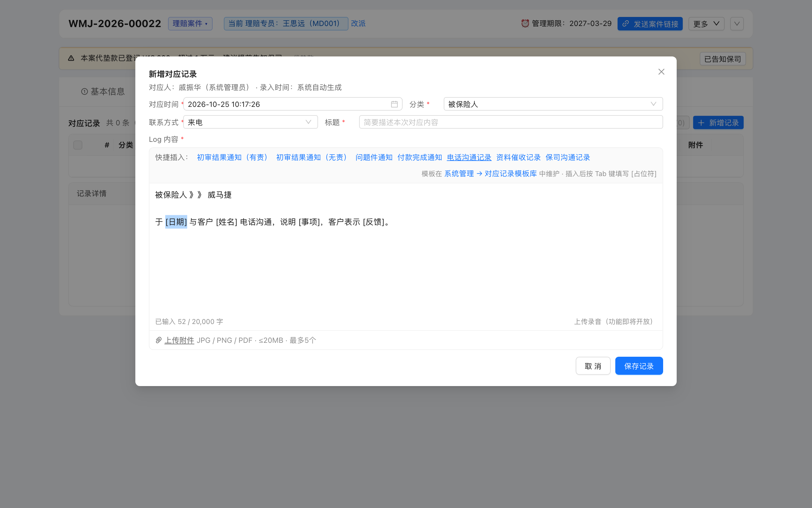812x508 pixels.
Task: Select the highlighted [日期] placeholder
Action: point(176,222)
